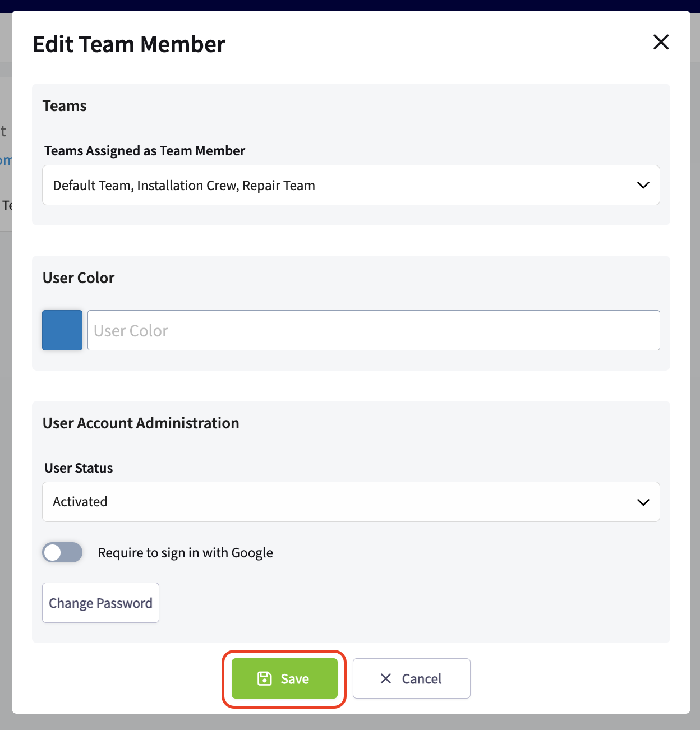Cancel editing the team member

pyautogui.click(x=412, y=678)
